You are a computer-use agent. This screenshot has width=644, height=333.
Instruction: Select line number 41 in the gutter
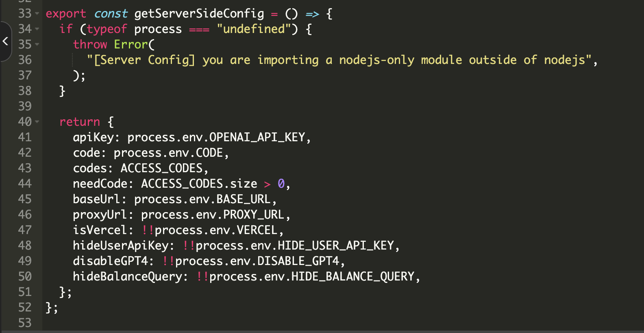tap(25, 138)
